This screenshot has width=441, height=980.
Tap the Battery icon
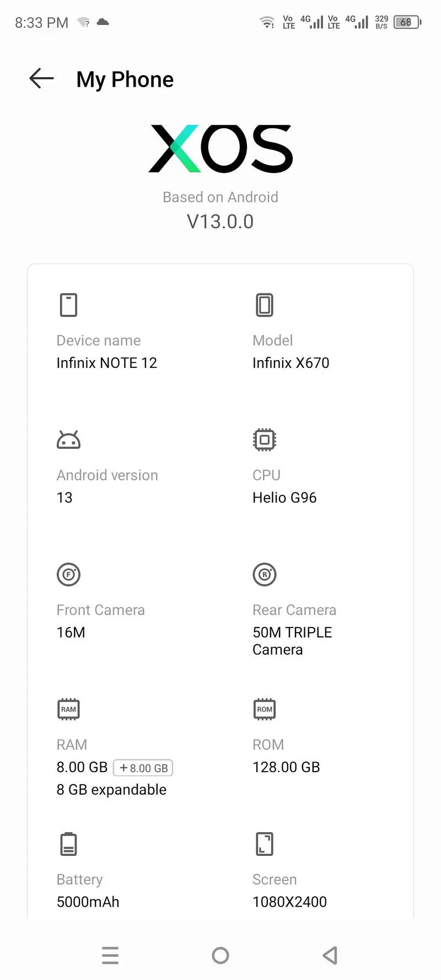68,844
